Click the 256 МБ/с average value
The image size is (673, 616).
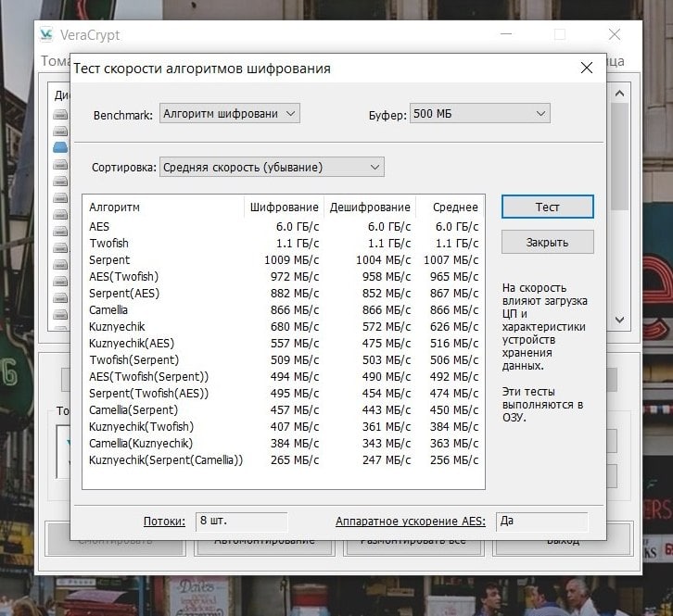[x=454, y=460]
